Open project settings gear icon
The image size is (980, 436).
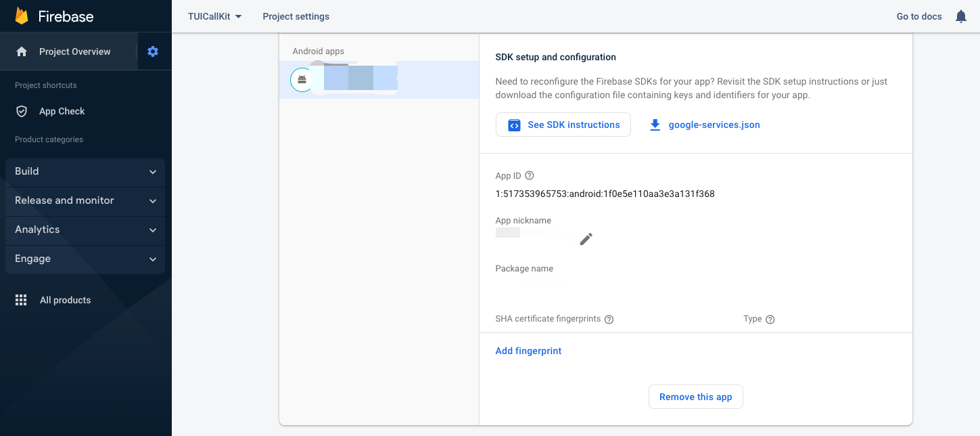click(x=153, y=51)
